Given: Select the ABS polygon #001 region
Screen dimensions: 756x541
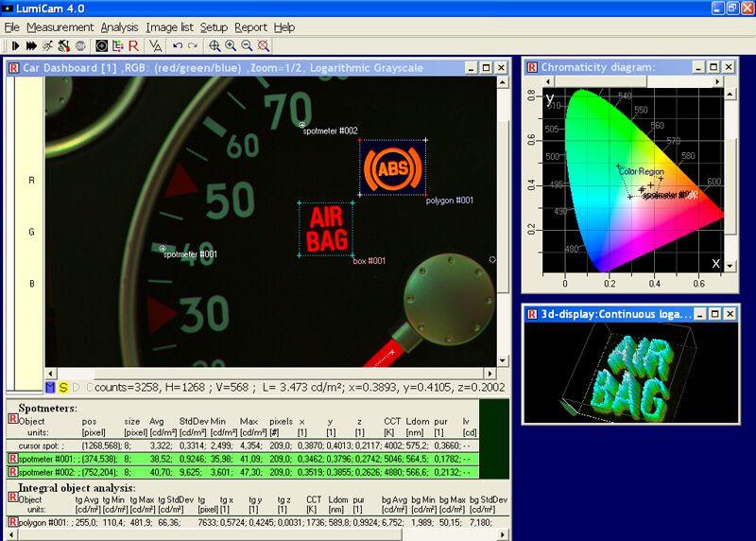Looking at the screenshot, I should click(393, 167).
